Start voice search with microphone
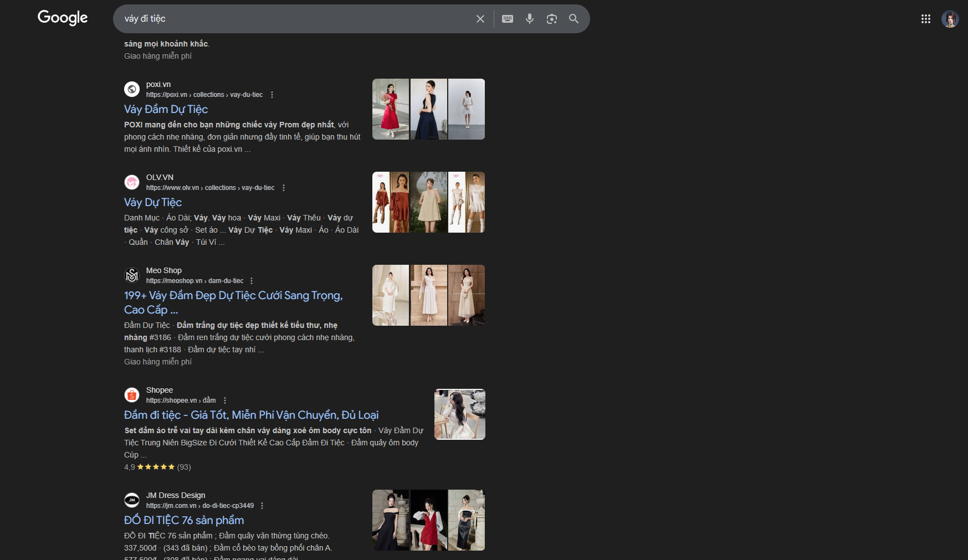The width and height of the screenshot is (968, 560). [529, 19]
